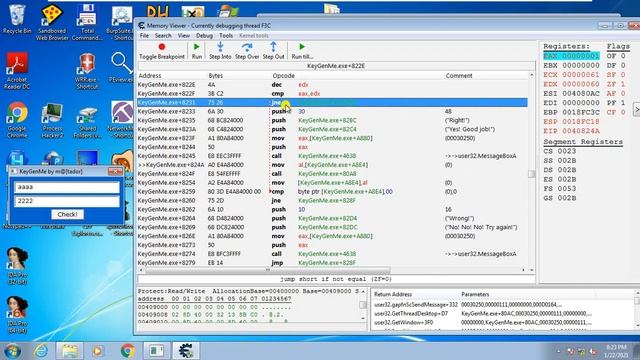The width and height of the screenshot is (640, 360).
Task: Click the serial field containing 2222
Action: 67,201
